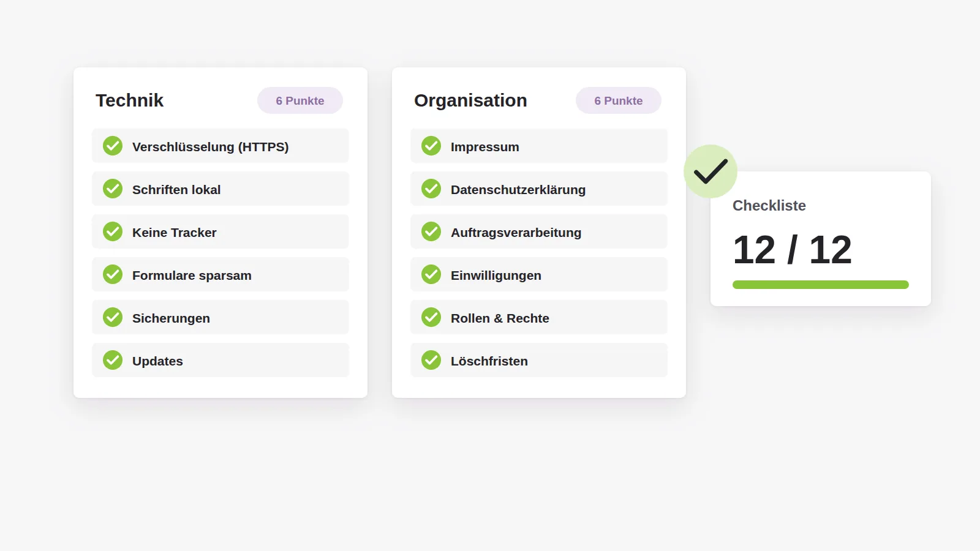The width and height of the screenshot is (980, 551).
Task: Click the green Checkliste progress bar
Action: pos(821,285)
